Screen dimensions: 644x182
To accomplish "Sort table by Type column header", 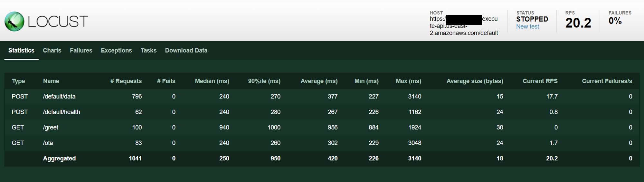I will (x=18, y=81).
